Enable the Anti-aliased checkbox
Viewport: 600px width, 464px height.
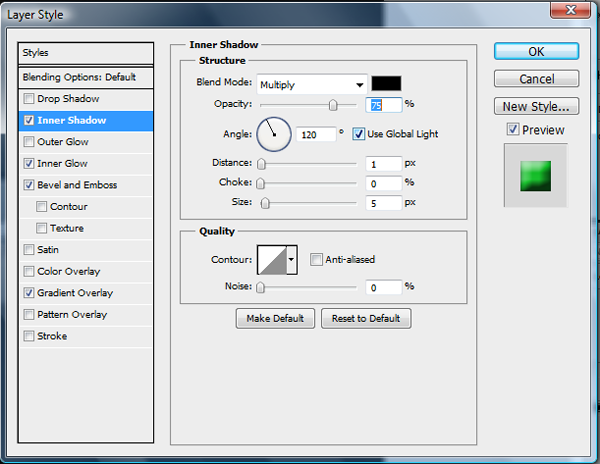(316, 259)
